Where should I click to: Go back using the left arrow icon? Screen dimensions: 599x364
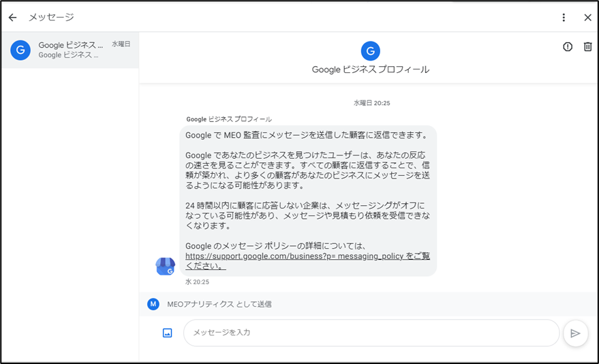(x=12, y=18)
